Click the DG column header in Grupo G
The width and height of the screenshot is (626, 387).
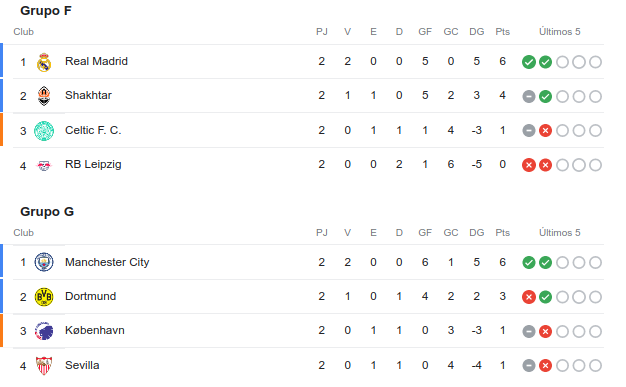click(x=477, y=232)
